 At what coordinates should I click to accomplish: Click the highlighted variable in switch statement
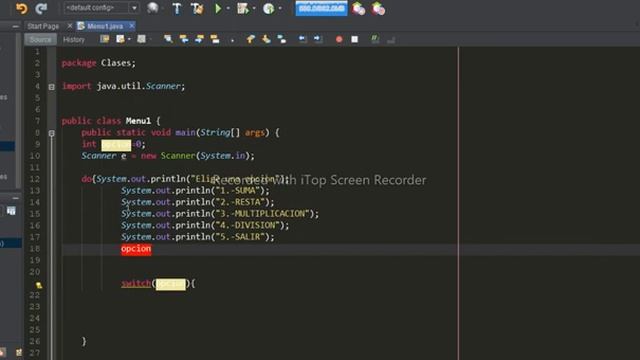(x=171, y=284)
